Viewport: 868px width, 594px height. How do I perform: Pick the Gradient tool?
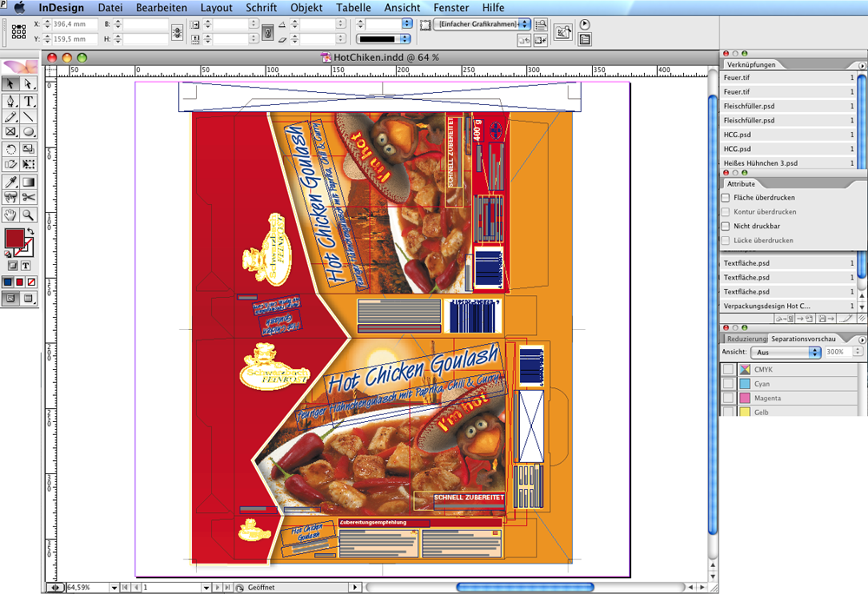click(29, 182)
